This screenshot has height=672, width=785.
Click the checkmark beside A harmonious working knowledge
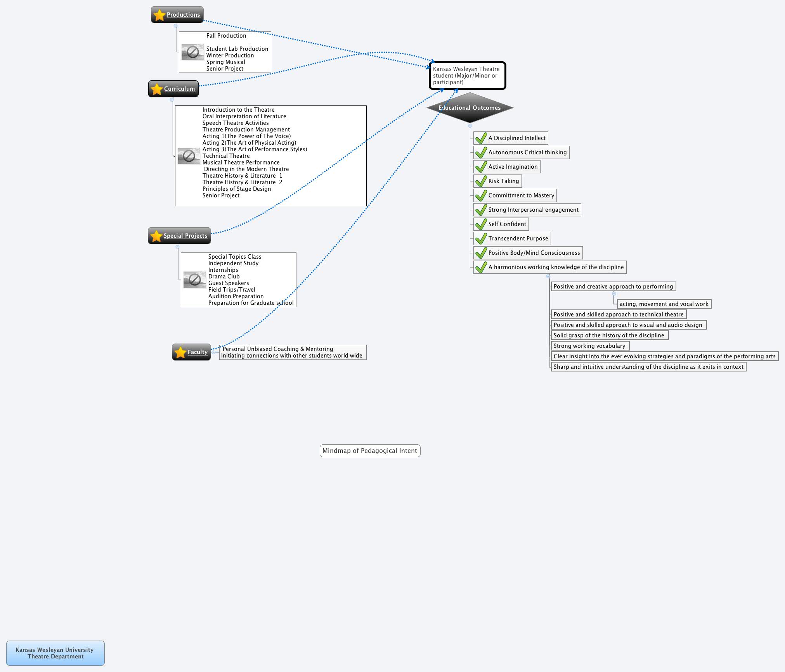pos(481,267)
